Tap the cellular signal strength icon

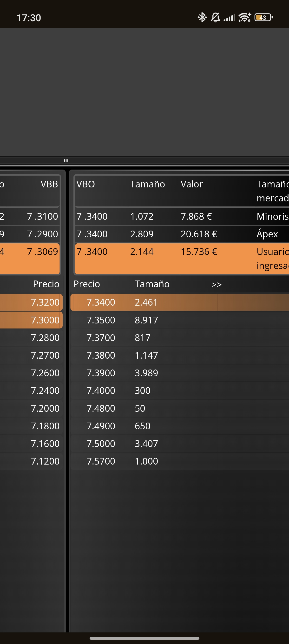pyautogui.click(x=229, y=18)
